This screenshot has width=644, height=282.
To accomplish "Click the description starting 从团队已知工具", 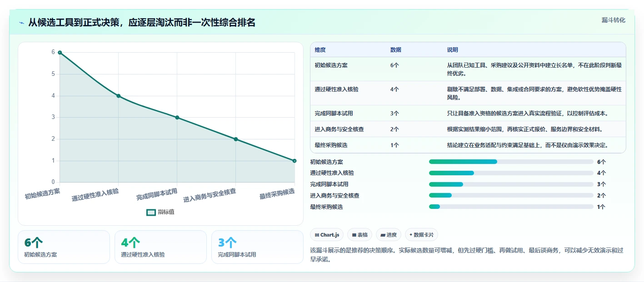I will coord(534,69).
